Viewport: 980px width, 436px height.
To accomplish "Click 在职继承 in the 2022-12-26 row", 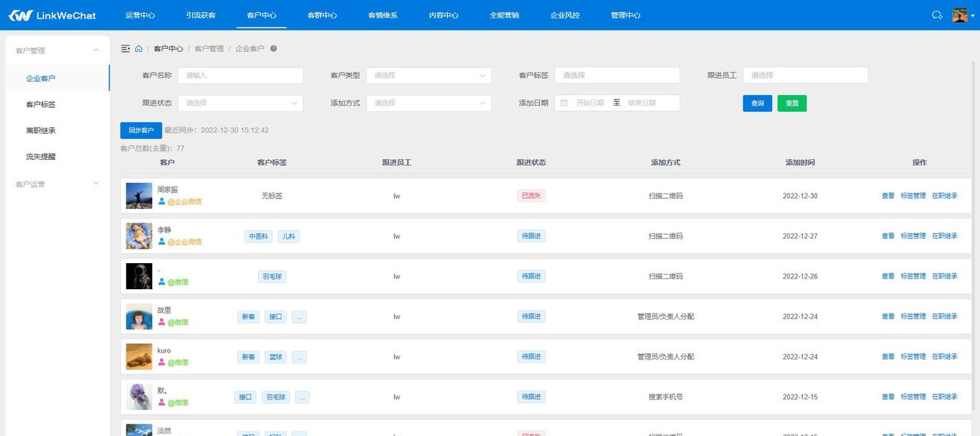I will pos(945,276).
